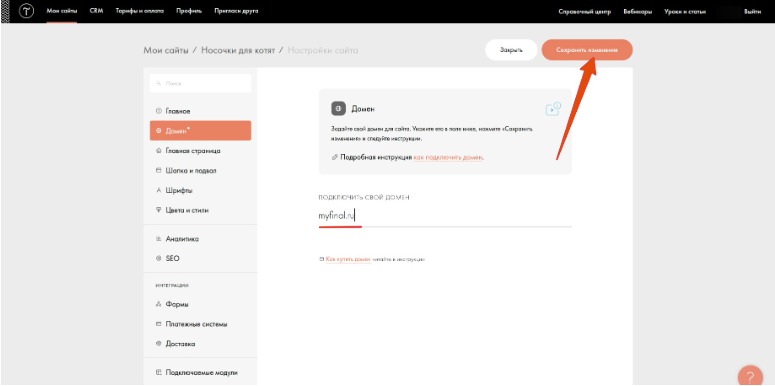Click the settings search field
Viewport: 775px width, 386px height.
click(201, 84)
